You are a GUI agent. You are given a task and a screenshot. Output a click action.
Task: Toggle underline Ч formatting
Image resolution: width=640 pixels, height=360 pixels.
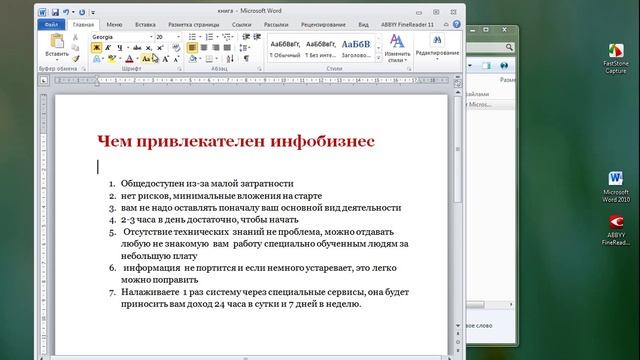(x=120, y=48)
